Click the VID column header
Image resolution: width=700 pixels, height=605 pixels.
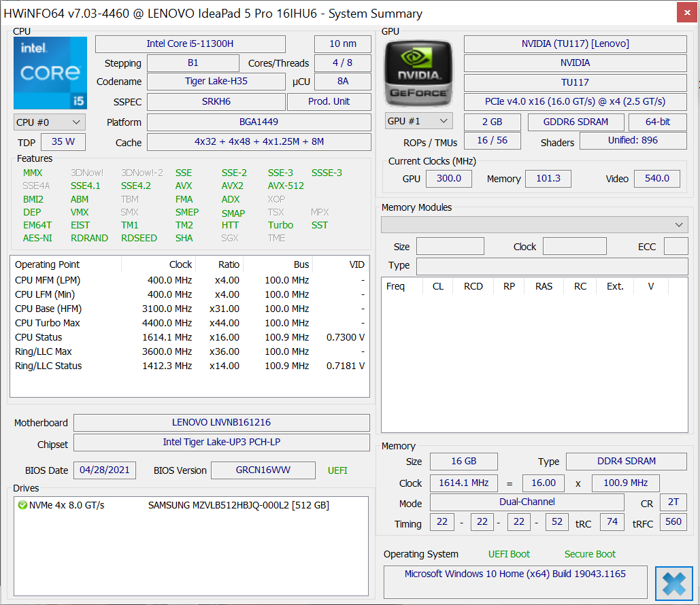click(341, 264)
